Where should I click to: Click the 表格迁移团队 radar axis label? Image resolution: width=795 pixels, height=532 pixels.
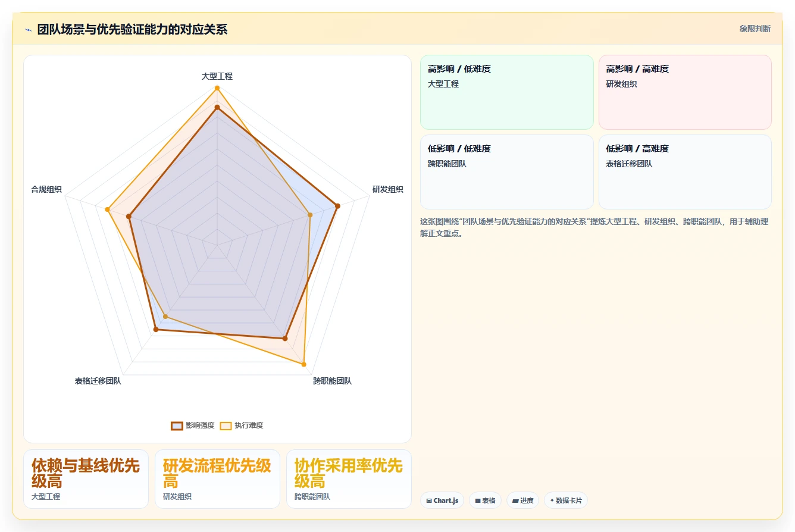98,381
